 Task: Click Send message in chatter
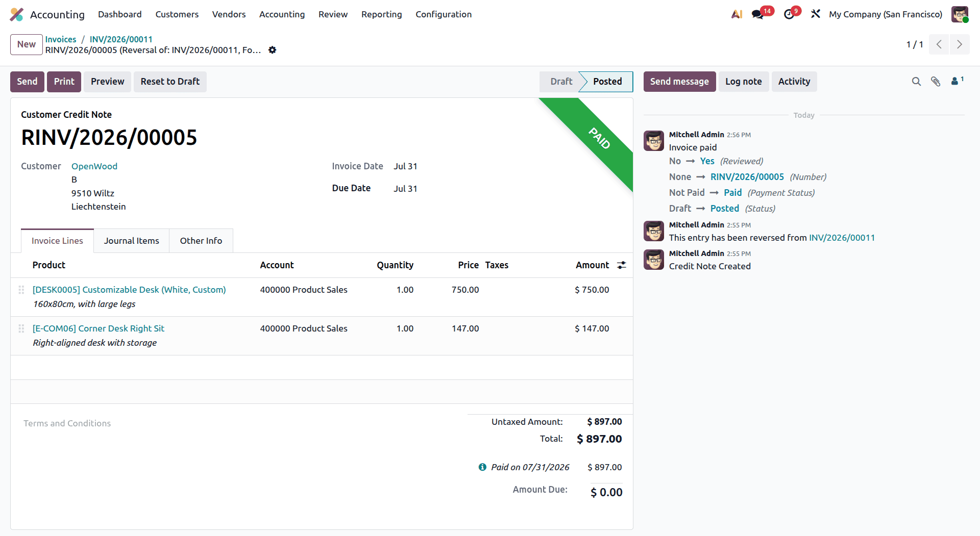coord(679,82)
